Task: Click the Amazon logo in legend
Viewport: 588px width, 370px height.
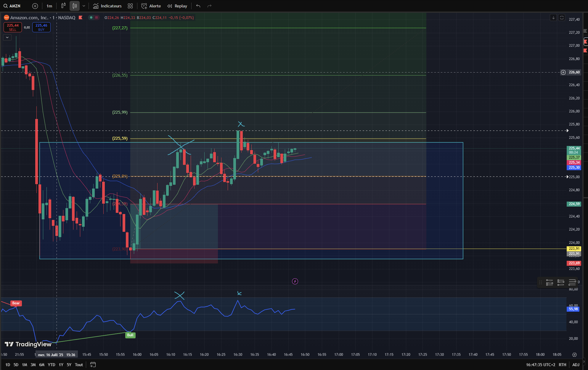Action: 7,18
